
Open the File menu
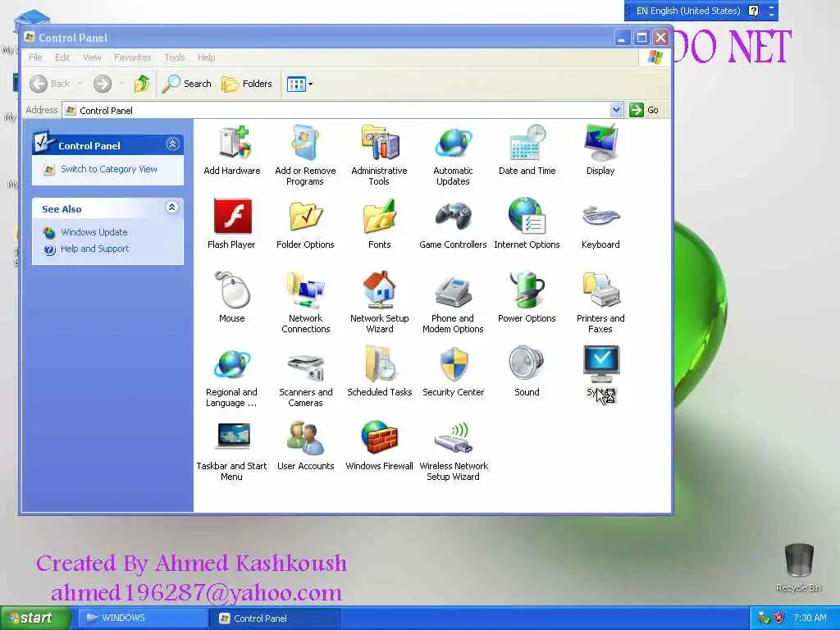coord(35,57)
